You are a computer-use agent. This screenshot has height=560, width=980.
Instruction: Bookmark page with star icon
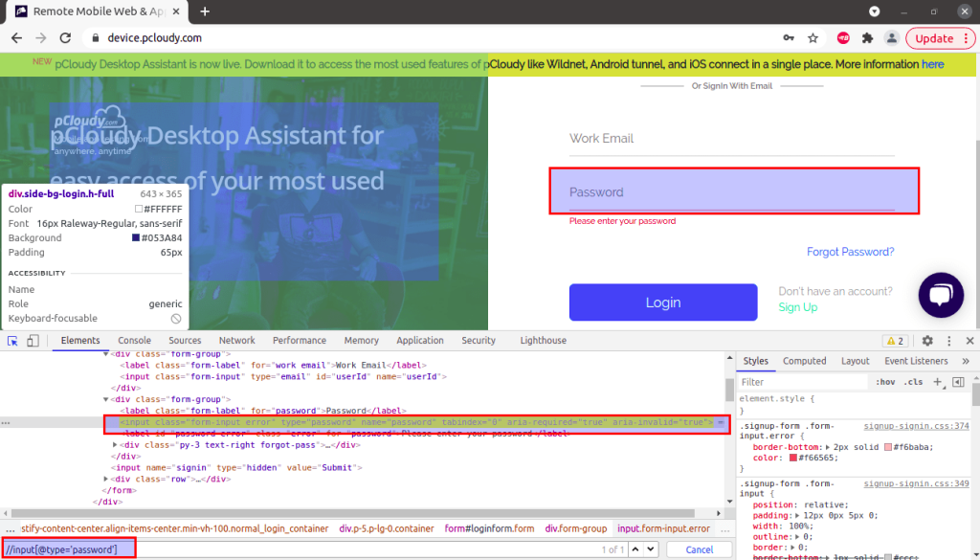coord(813,38)
